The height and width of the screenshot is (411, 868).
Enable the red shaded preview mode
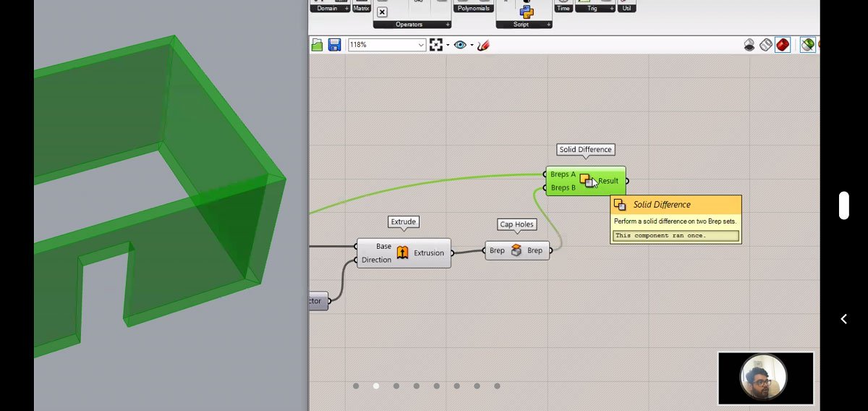pyautogui.click(x=783, y=45)
